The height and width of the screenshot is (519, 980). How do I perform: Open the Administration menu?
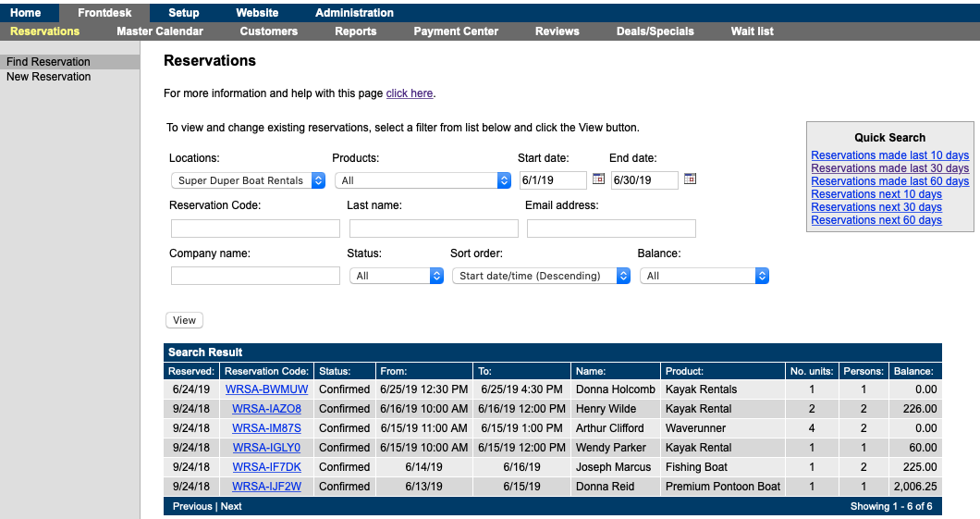point(354,13)
